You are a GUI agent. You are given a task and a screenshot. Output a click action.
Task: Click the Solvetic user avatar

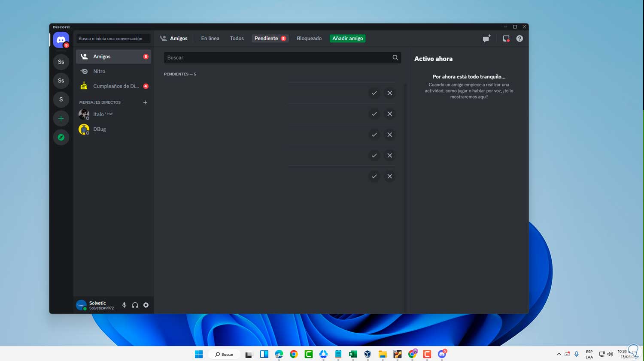(81, 305)
